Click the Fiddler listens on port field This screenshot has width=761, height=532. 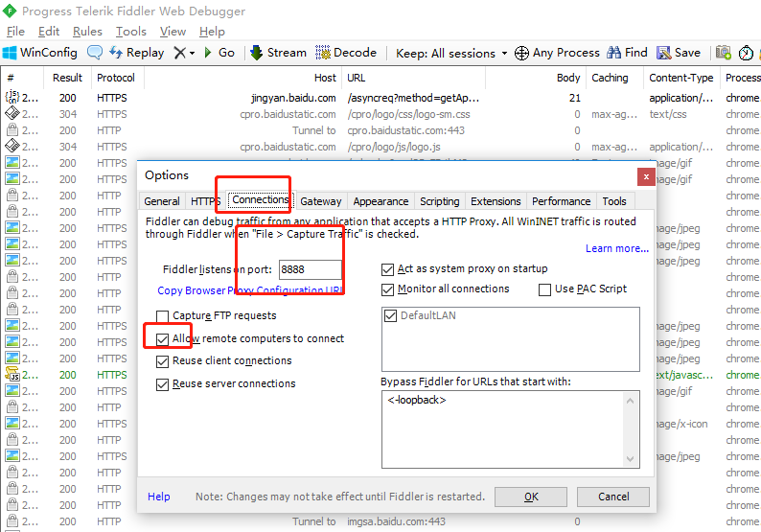point(311,269)
